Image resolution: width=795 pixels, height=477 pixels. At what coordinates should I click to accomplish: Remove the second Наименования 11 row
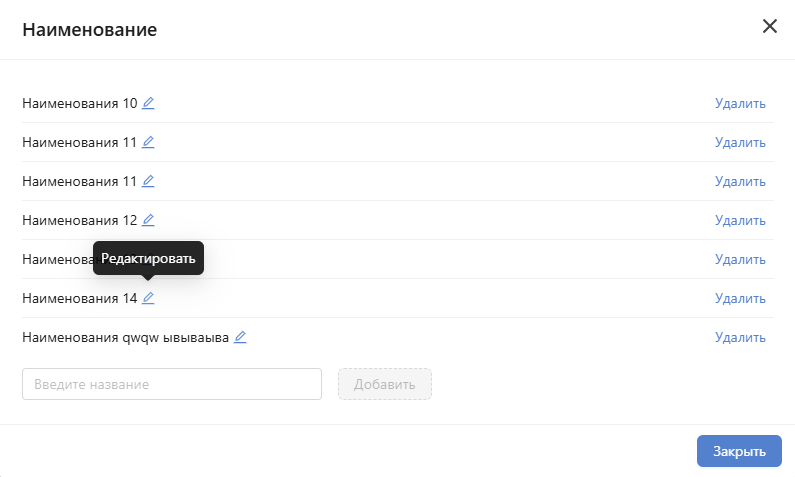pyautogui.click(x=740, y=181)
